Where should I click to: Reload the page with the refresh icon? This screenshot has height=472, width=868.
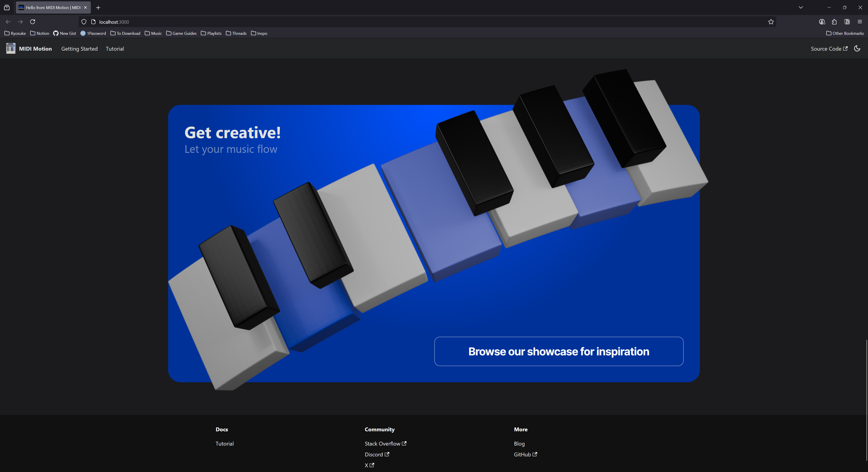(x=33, y=22)
